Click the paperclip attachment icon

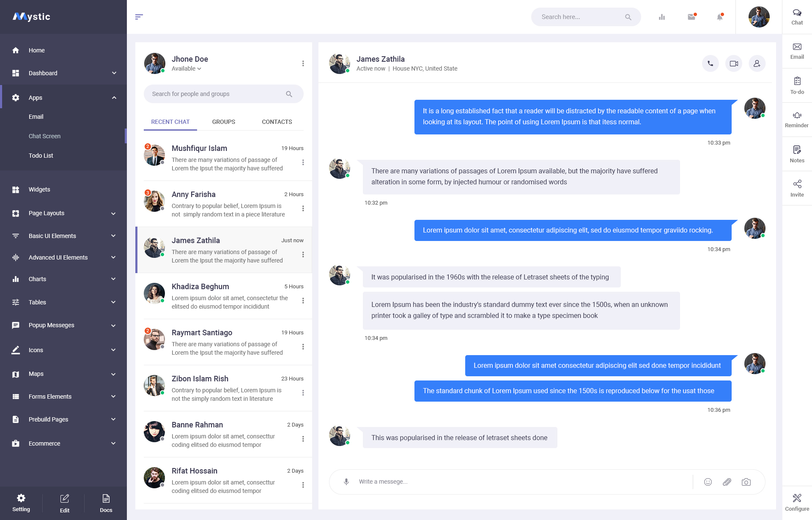727,482
